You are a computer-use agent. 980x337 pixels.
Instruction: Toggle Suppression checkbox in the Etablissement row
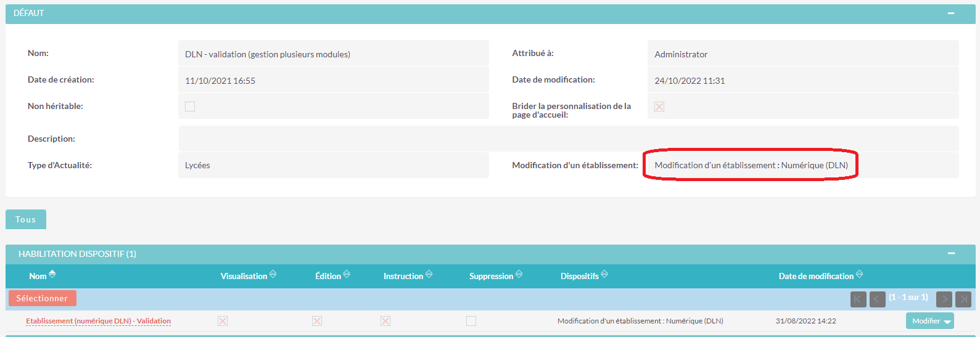471,321
